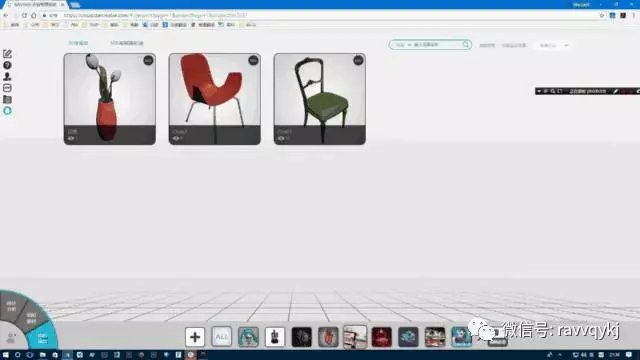Click the eye icon on red chair card
The image size is (640, 360).
(x=176, y=138)
